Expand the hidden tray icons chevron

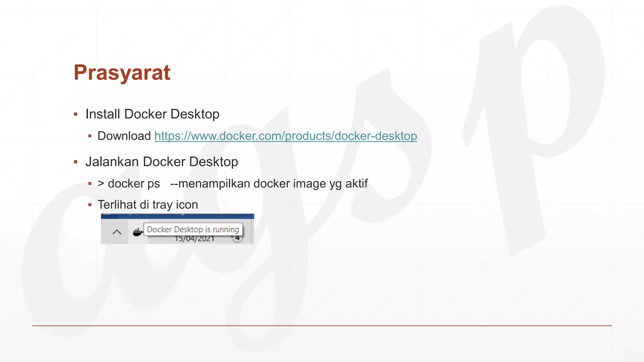117,232
